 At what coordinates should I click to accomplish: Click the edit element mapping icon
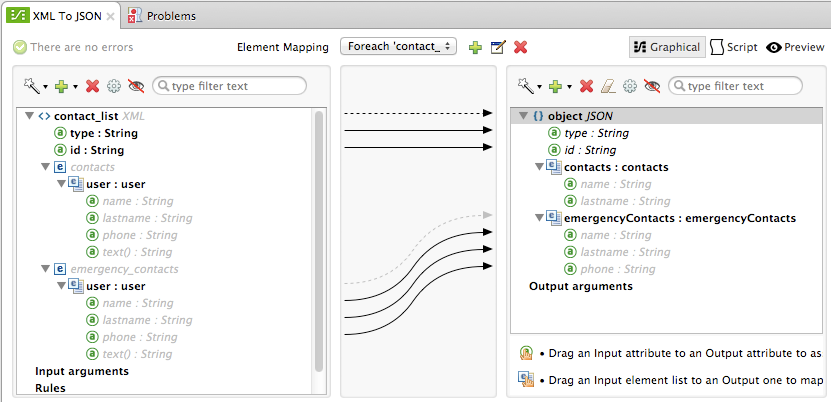(x=498, y=47)
